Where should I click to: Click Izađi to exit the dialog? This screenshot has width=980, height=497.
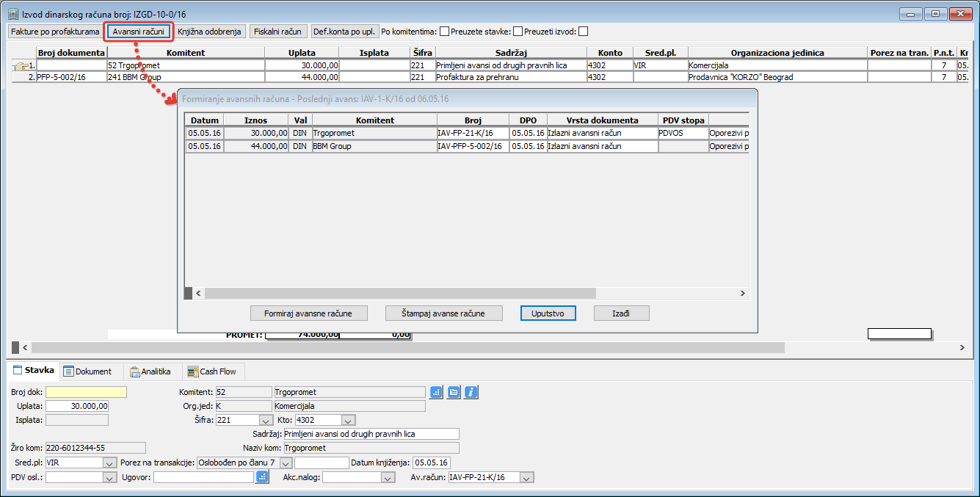click(621, 313)
